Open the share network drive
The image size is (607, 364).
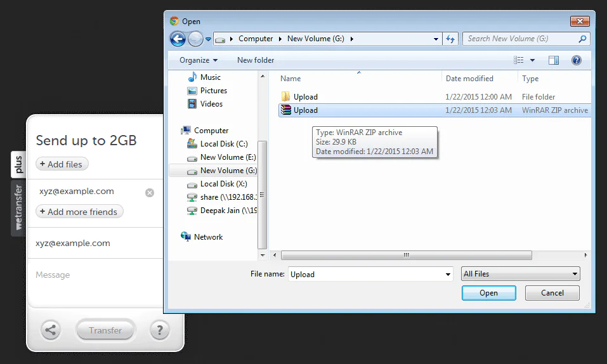tap(228, 197)
